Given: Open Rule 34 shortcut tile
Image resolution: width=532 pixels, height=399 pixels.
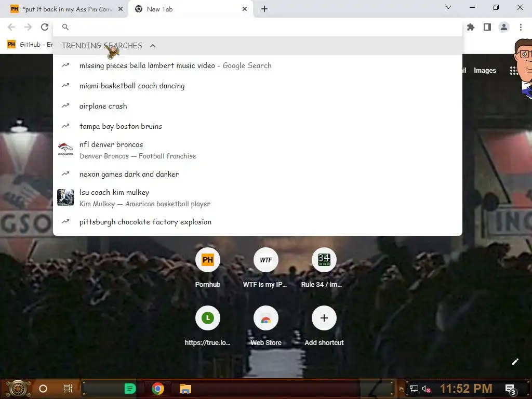Looking at the screenshot, I should (x=324, y=268).
